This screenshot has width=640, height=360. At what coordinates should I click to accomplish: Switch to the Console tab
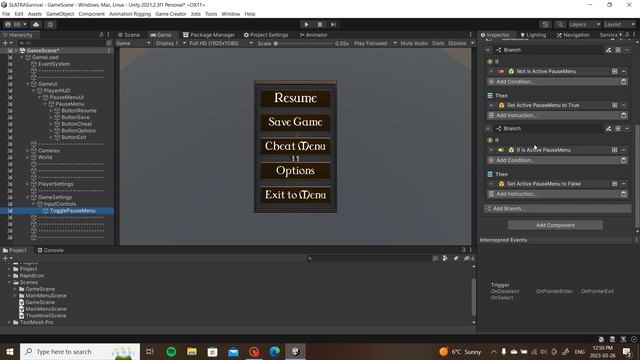51,250
